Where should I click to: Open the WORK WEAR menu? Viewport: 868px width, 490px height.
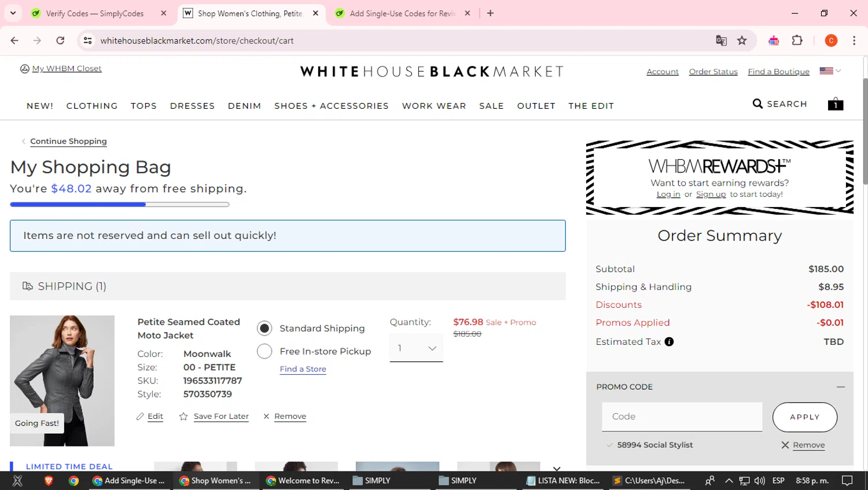point(434,106)
